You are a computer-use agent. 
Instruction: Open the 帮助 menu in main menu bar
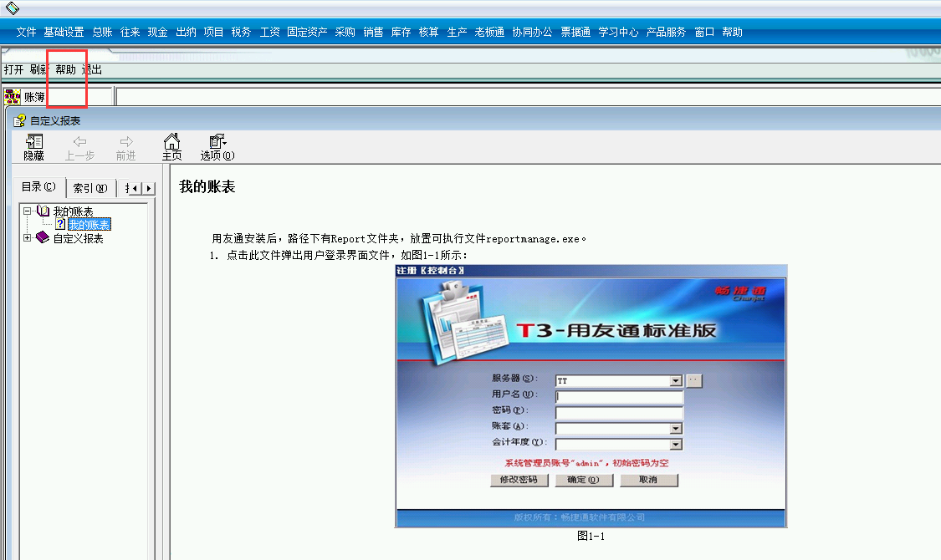pyautogui.click(x=732, y=33)
